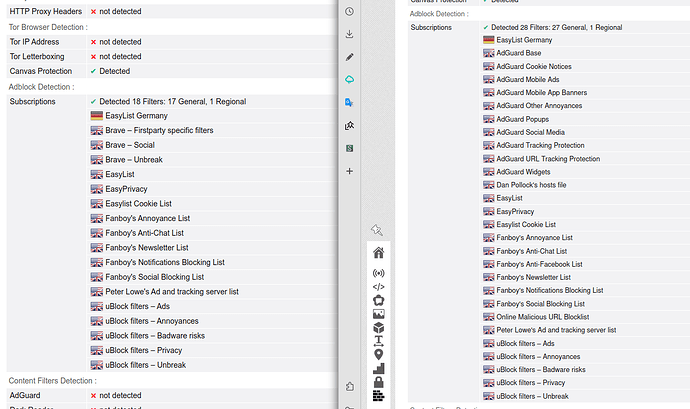Image resolution: width=690 pixels, height=409 pixels.
Task: Select 'uBlock filters – Badware risks' in left panel
Action: pos(155,335)
